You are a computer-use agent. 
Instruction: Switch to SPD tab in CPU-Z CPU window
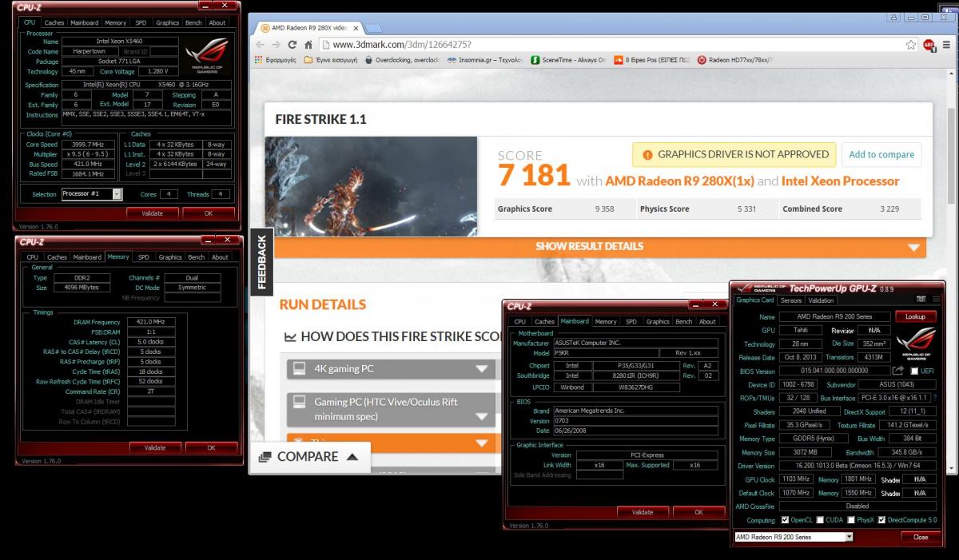140,23
